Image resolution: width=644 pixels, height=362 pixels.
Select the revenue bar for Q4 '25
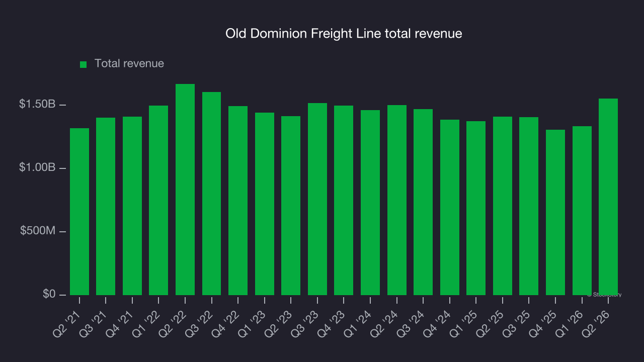[555, 212]
